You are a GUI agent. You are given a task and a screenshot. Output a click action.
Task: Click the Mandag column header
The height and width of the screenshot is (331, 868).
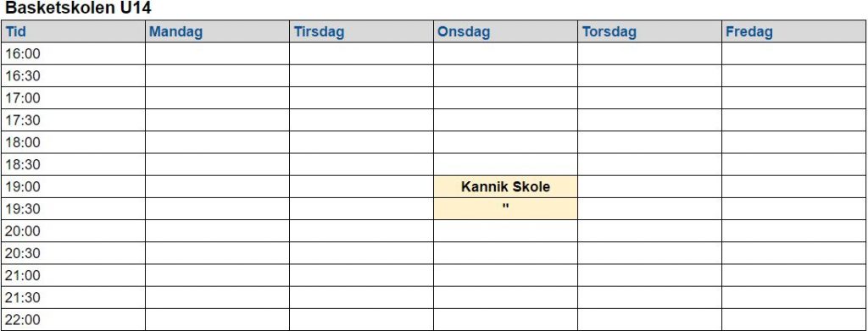point(217,31)
